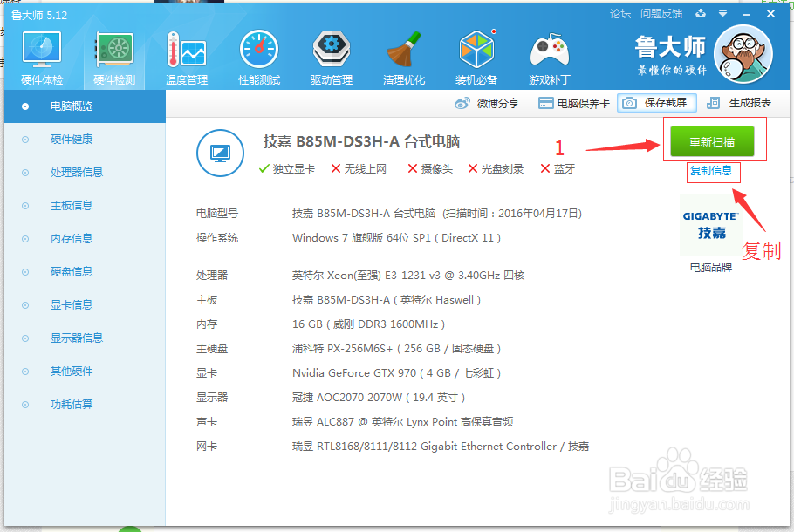Click the 瑞昱 ALC887 sound card value

tap(402, 422)
